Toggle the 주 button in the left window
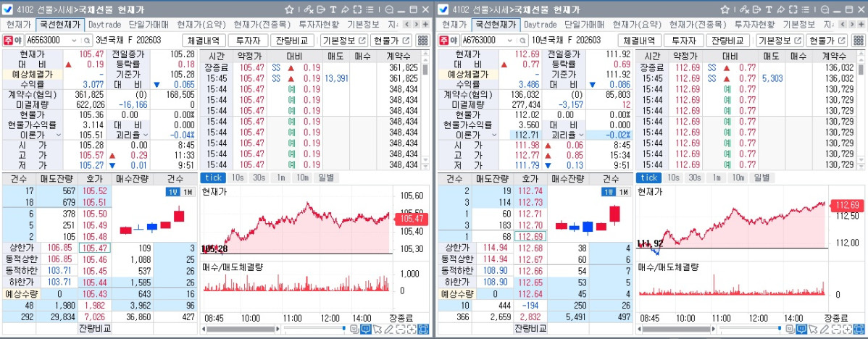Viewport: 868px width, 339px height. (x=8, y=41)
